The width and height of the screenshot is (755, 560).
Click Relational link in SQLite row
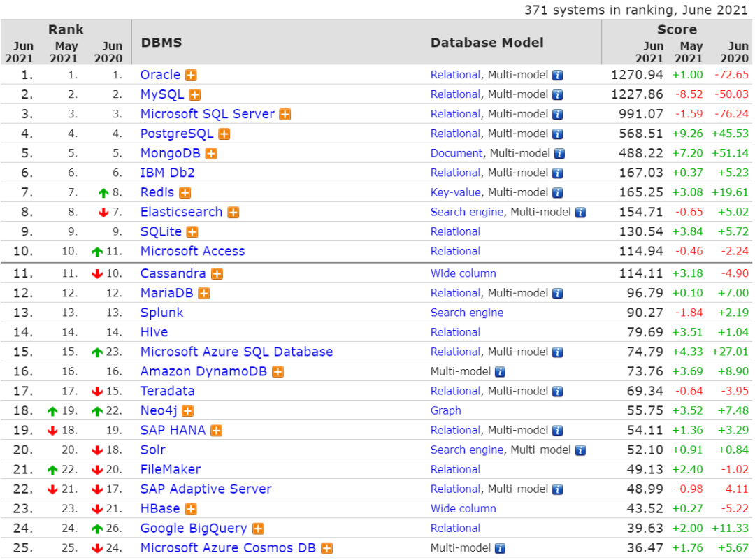pyautogui.click(x=456, y=231)
